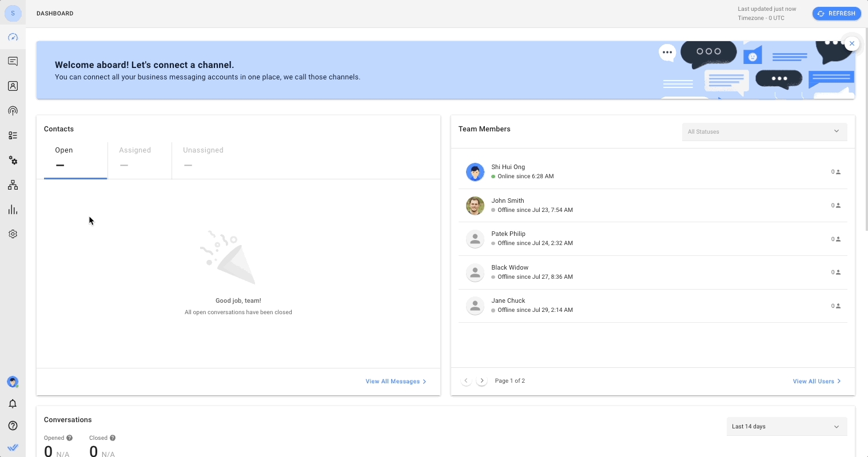Select John Smith in team members list
This screenshot has height=457, width=868.
508,201
